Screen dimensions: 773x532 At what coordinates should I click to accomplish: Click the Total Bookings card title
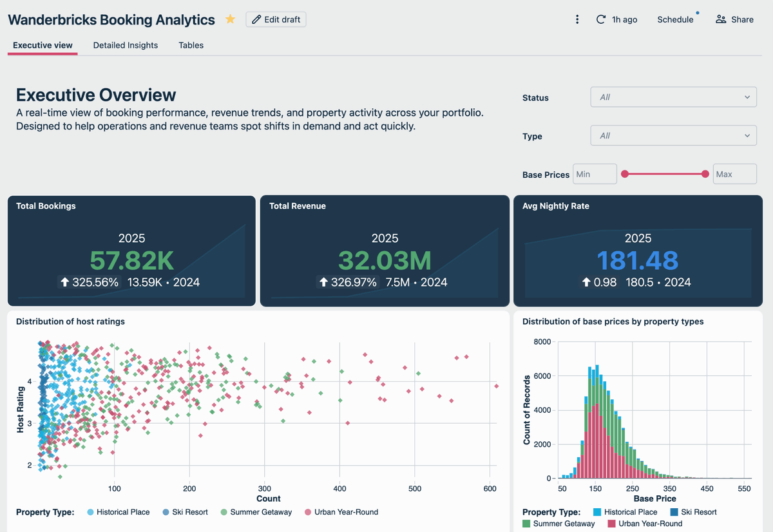point(46,206)
